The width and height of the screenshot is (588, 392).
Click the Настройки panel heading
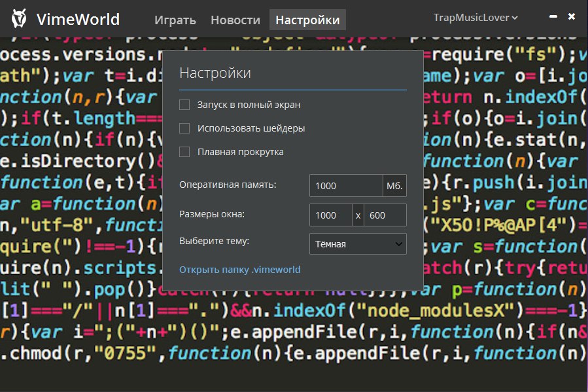coord(215,73)
